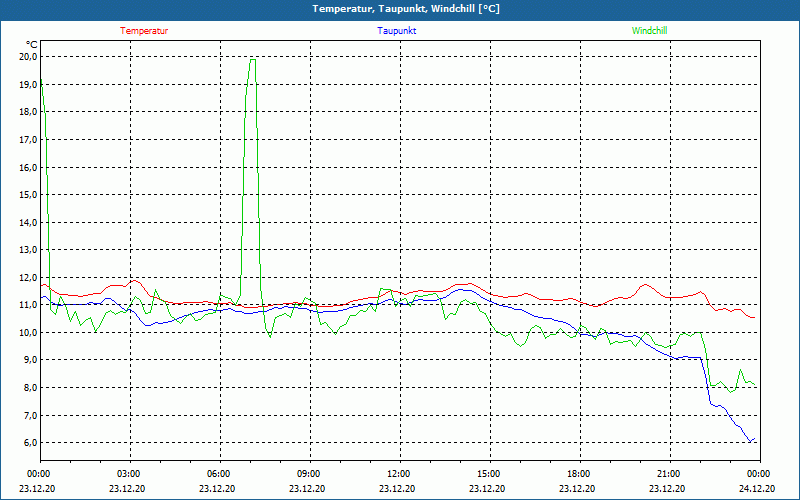Click the 15:00 time axis label
The width and height of the screenshot is (800, 500).
pyautogui.click(x=488, y=474)
